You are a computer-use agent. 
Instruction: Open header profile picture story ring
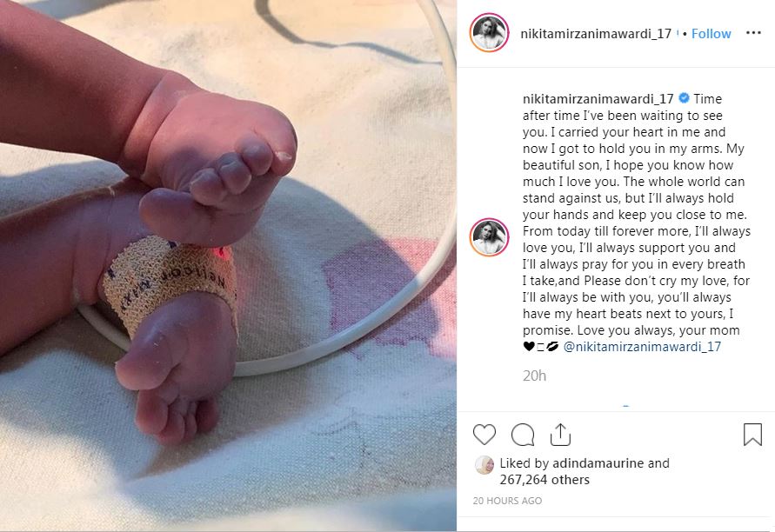pos(490,33)
